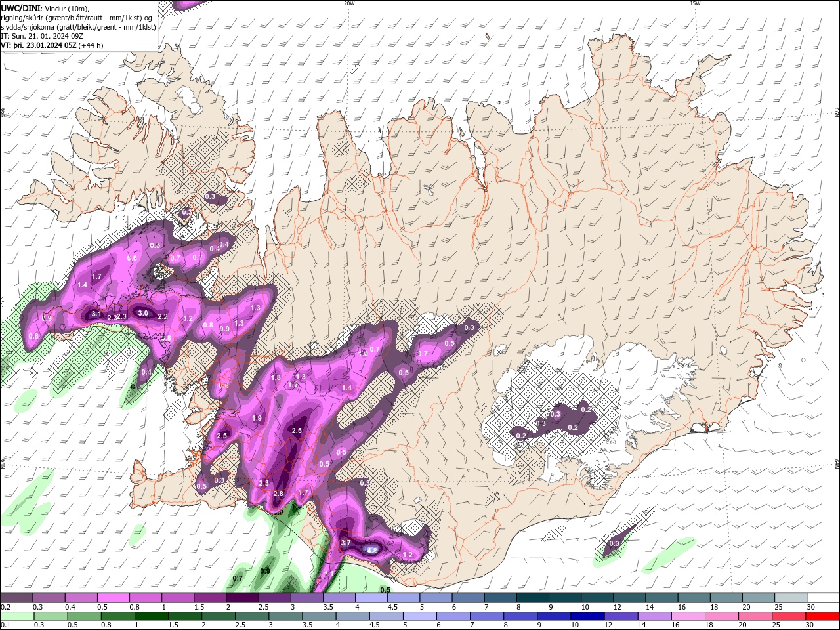Click the 15W longitude label
Image resolution: width=840 pixels, height=630 pixels.
[x=695, y=3]
